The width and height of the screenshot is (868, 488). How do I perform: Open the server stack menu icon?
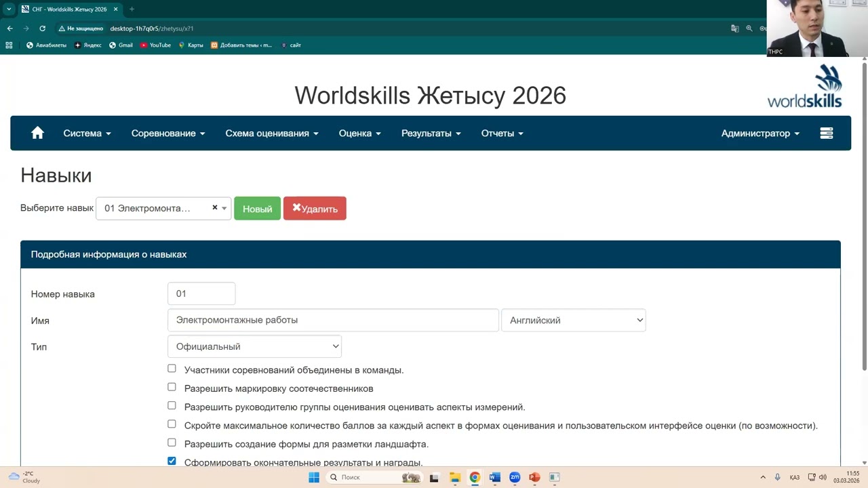click(x=826, y=133)
